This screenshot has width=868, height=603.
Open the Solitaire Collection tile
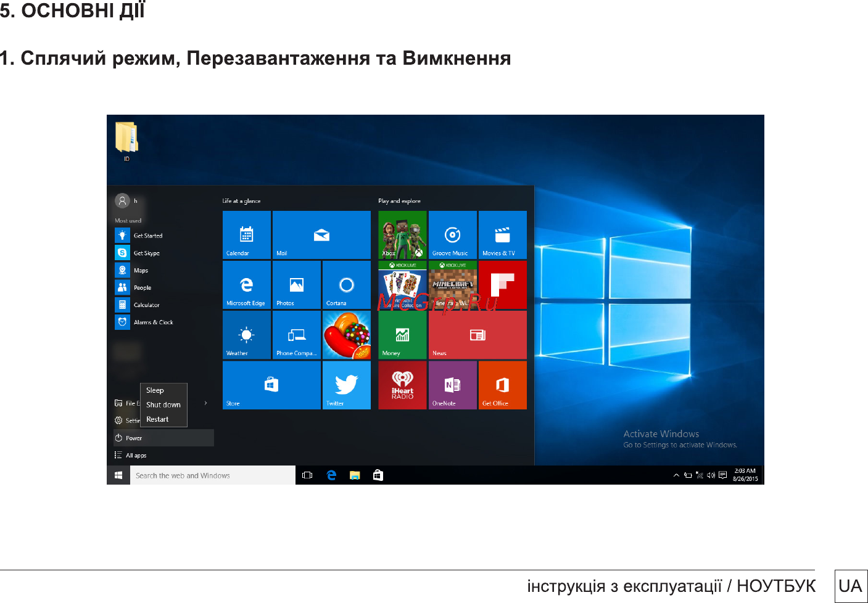(402, 285)
